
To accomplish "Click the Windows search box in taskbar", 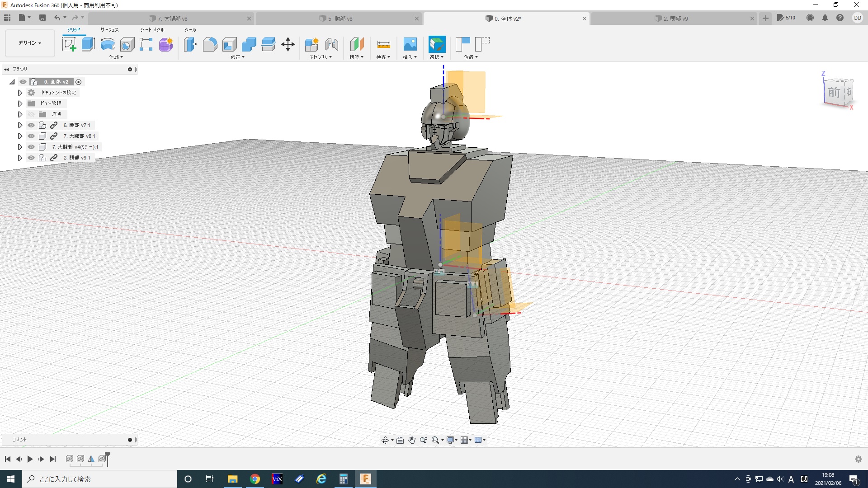I will pos(99,479).
